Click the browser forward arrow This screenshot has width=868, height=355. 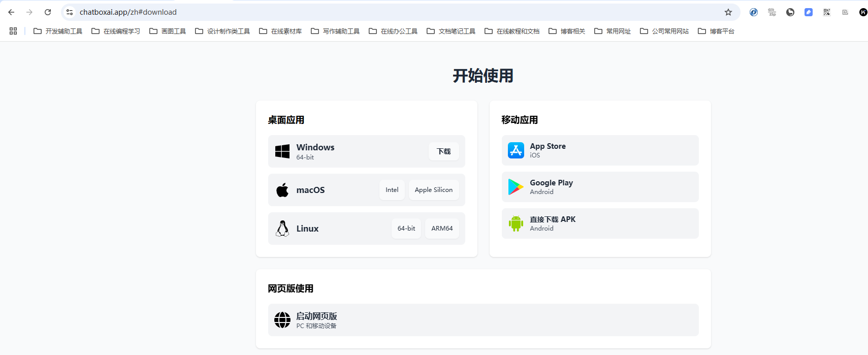click(x=29, y=12)
